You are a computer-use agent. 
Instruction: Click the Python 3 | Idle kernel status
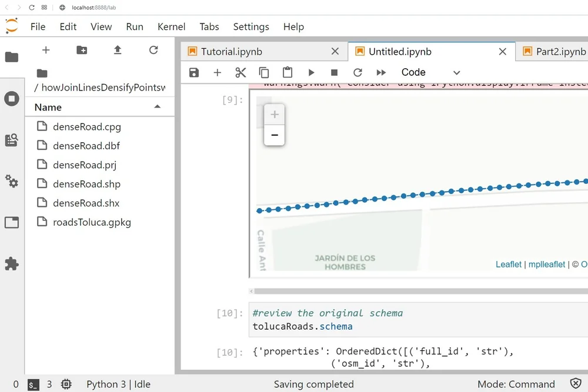click(119, 384)
